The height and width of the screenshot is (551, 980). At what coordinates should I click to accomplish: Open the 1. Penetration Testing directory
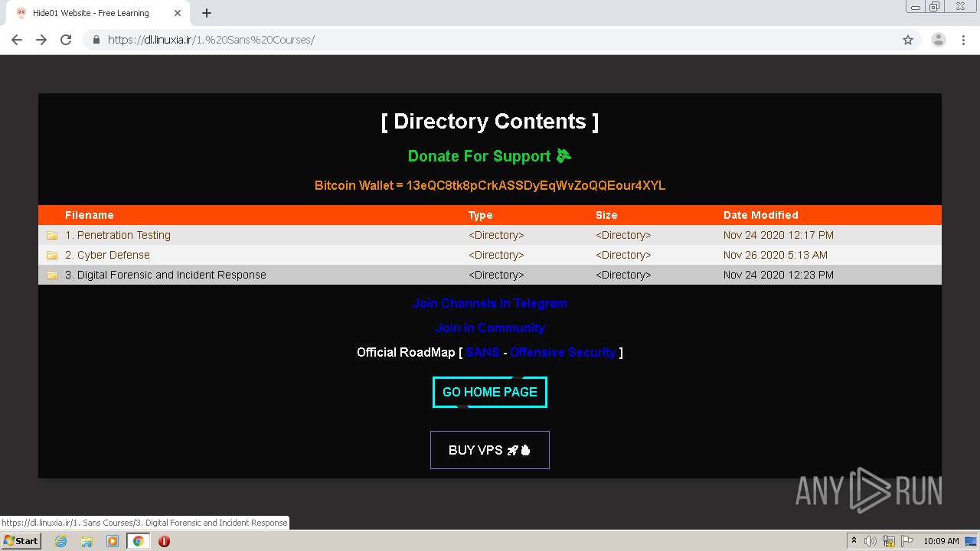(x=118, y=235)
